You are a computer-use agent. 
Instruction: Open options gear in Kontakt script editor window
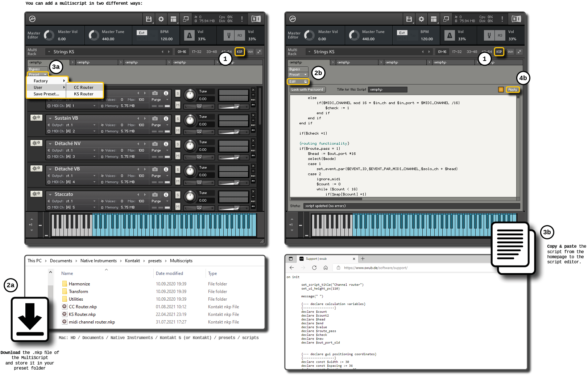coord(421,19)
